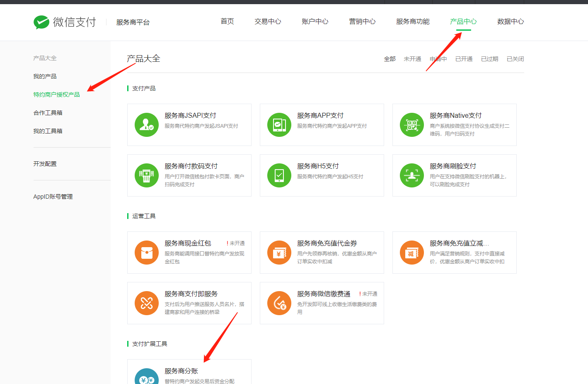588x384 pixels.
Task: Click 未开通 status on 服务商微信缴费通 card
Action: [x=368, y=294]
